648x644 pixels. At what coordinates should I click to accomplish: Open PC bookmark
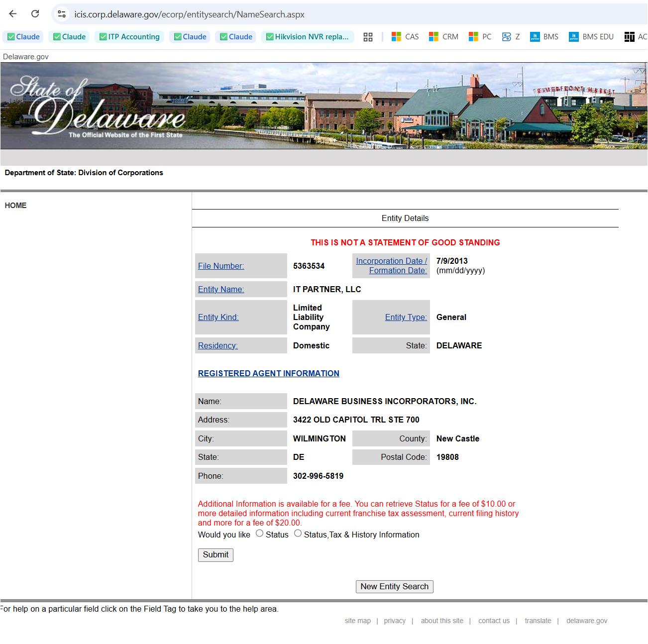(480, 37)
